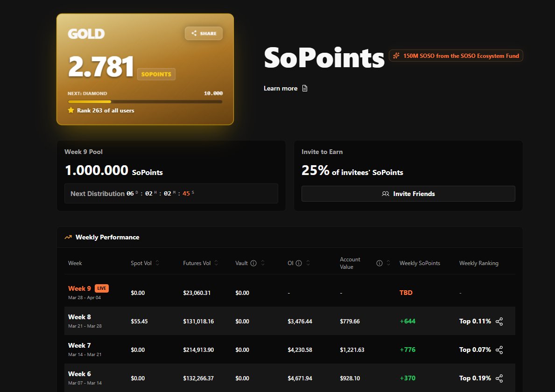Click the NEXT: DIAMOND label

tap(87, 93)
